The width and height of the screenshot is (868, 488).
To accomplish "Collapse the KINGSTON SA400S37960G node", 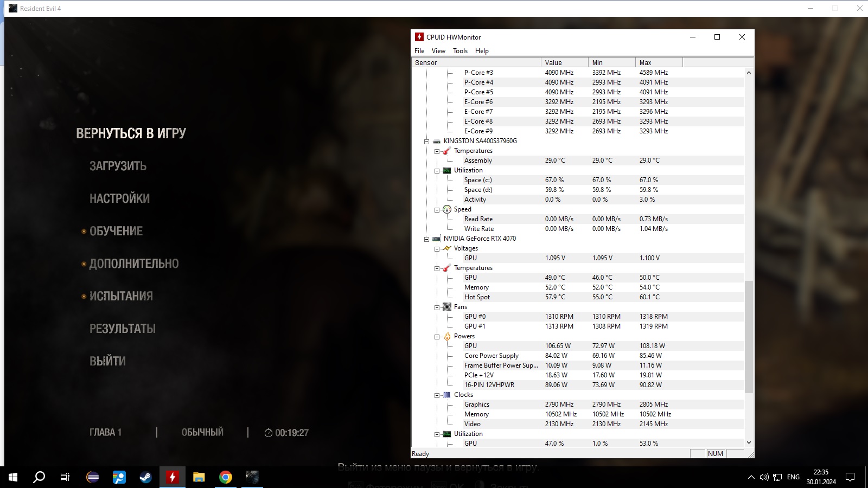I will pyautogui.click(x=426, y=142).
